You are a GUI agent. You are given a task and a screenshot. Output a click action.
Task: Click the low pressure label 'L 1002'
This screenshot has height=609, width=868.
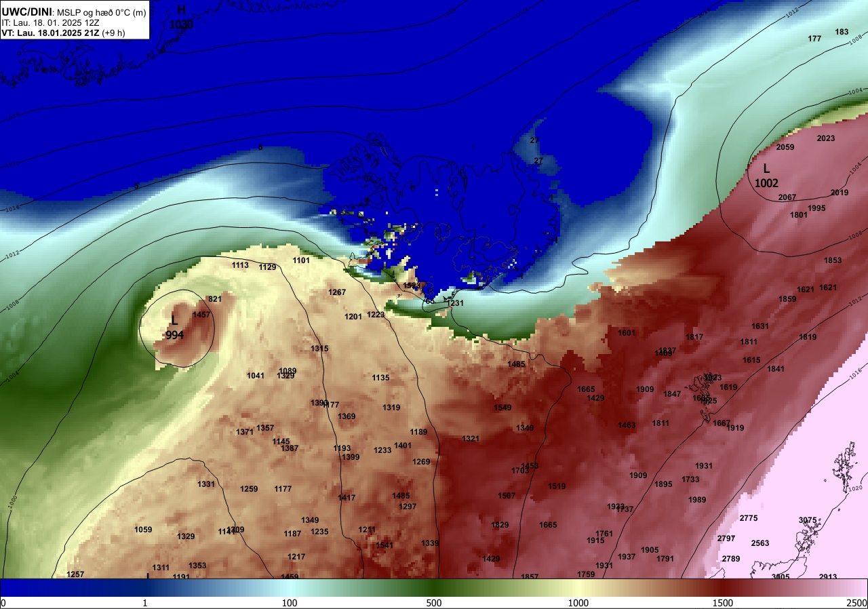click(766, 176)
